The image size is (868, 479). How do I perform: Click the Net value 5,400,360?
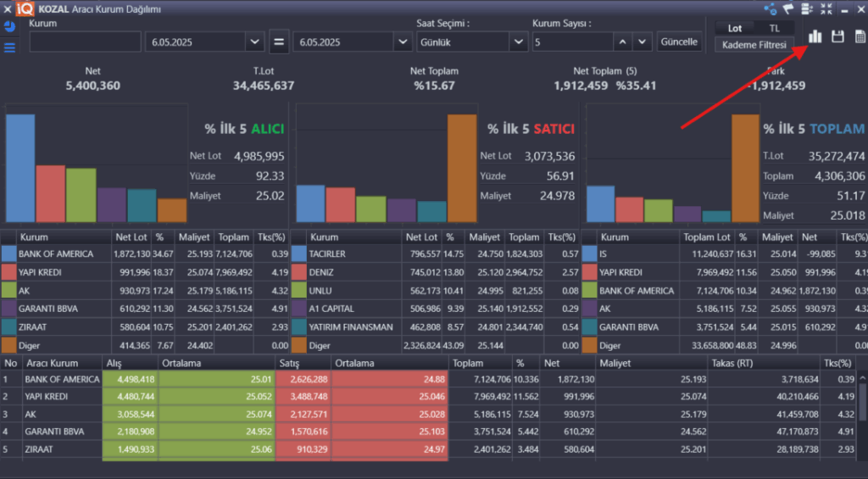(x=93, y=86)
